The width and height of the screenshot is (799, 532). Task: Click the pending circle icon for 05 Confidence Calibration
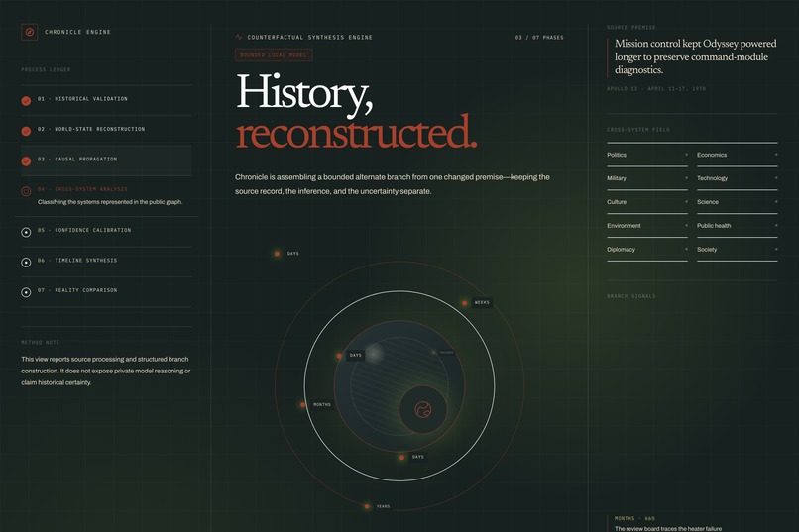click(x=26, y=232)
